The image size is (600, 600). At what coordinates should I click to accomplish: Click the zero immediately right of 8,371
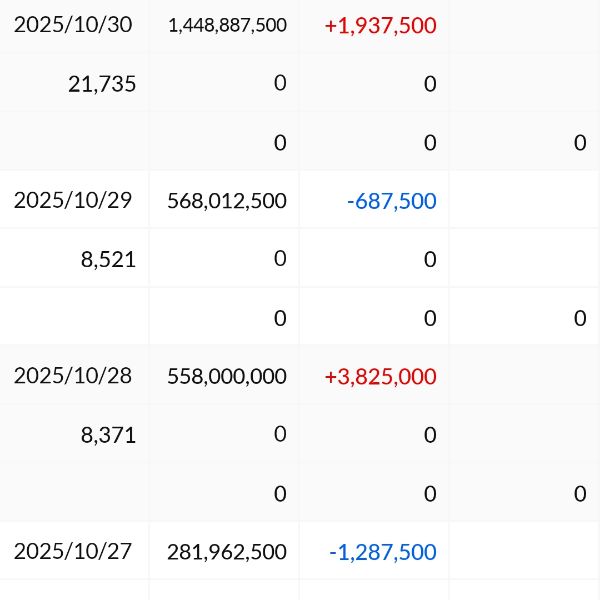point(280,434)
